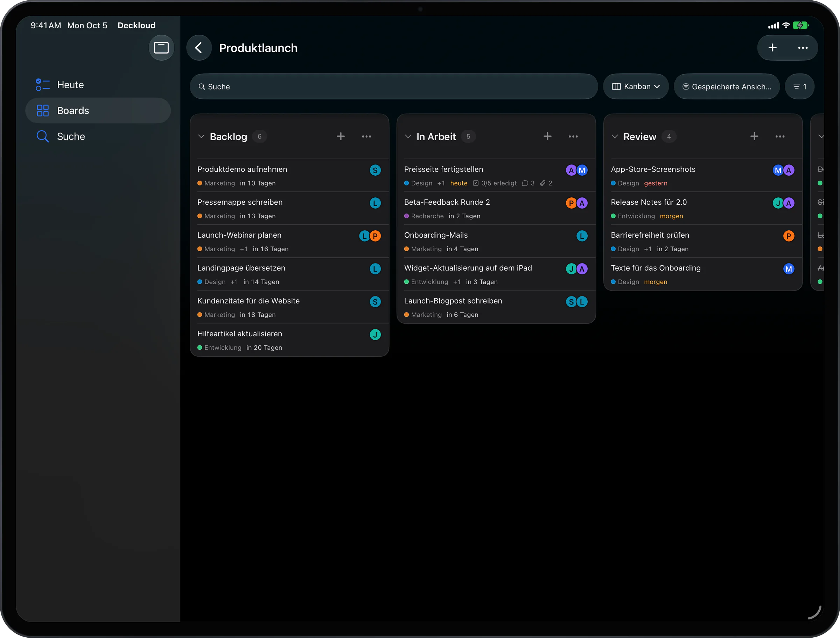Open the Gespeicherte Ansichten dropdown

[x=727, y=86]
